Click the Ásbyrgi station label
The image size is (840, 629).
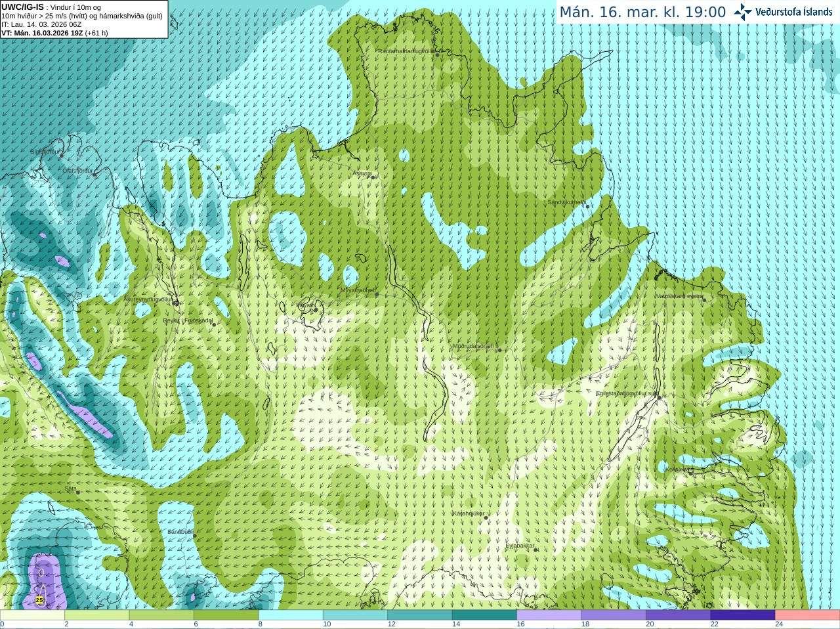click(x=362, y=173)
